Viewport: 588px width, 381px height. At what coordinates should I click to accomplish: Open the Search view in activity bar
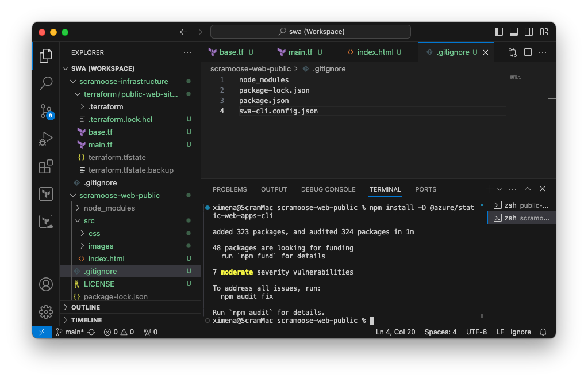[x=46, y=83]
